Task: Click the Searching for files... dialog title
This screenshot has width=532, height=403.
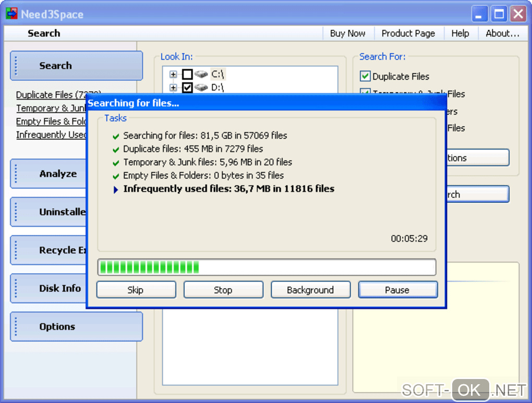Action: tap(134, 103)
